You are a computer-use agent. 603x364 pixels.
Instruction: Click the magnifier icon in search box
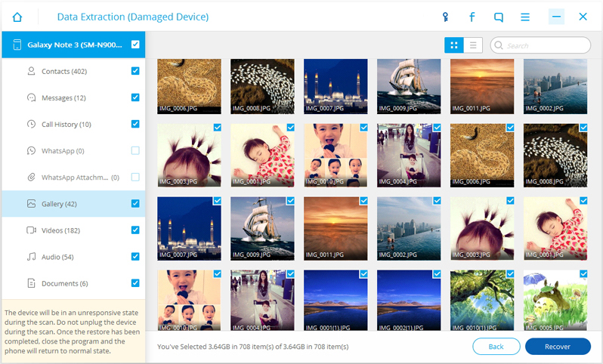(x=499, y=45)
